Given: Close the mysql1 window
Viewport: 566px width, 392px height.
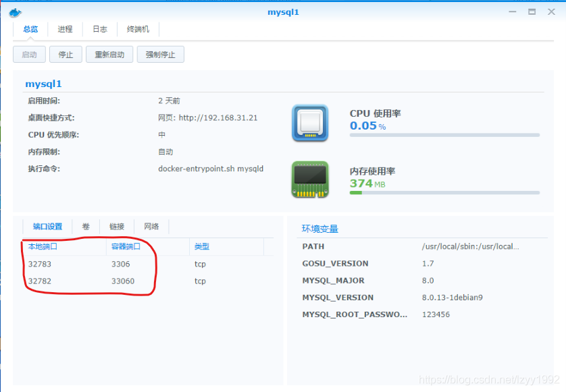Looking at the screenshot, I should point(551,12).
